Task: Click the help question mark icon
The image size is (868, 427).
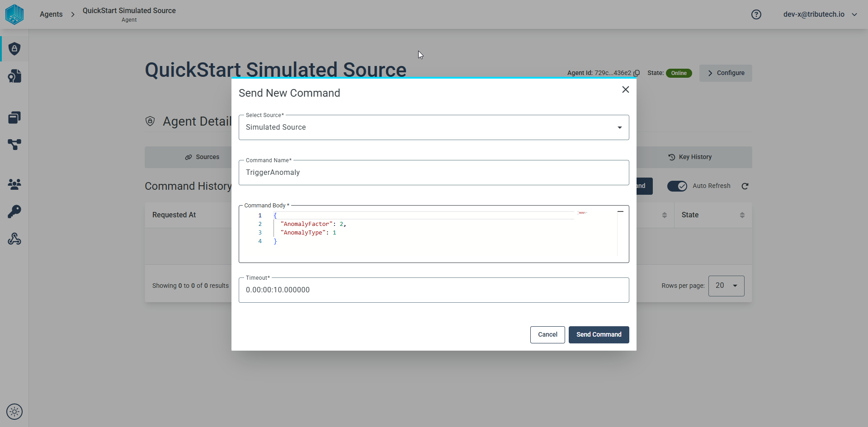Action: pos(756,14)
